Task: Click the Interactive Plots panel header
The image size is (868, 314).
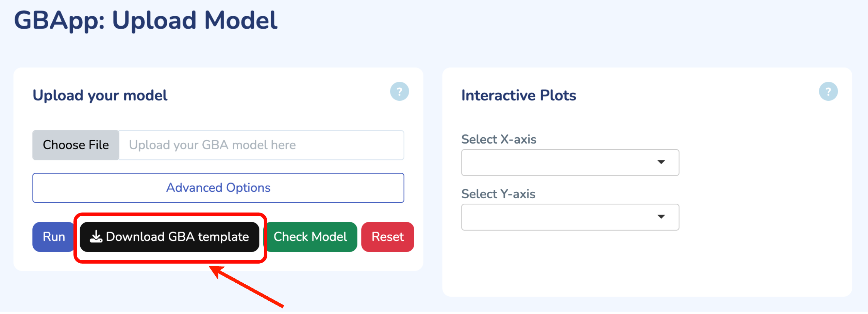Action: pos(519,95)
